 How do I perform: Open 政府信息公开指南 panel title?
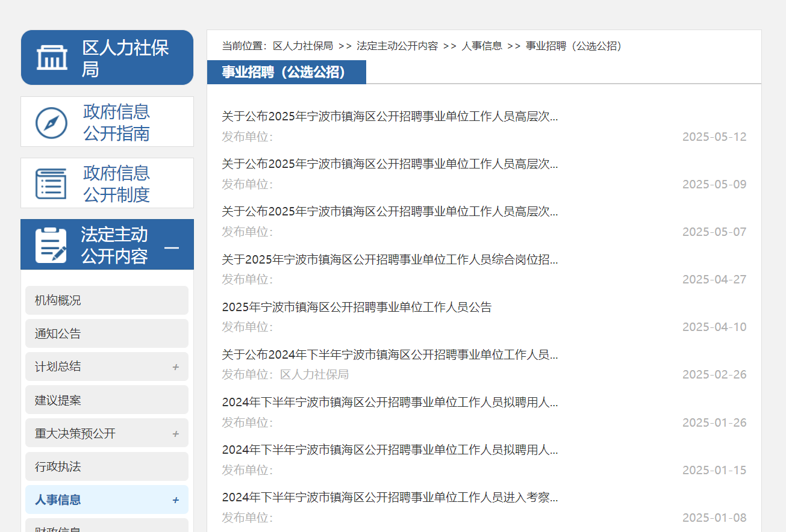point(116,122)
